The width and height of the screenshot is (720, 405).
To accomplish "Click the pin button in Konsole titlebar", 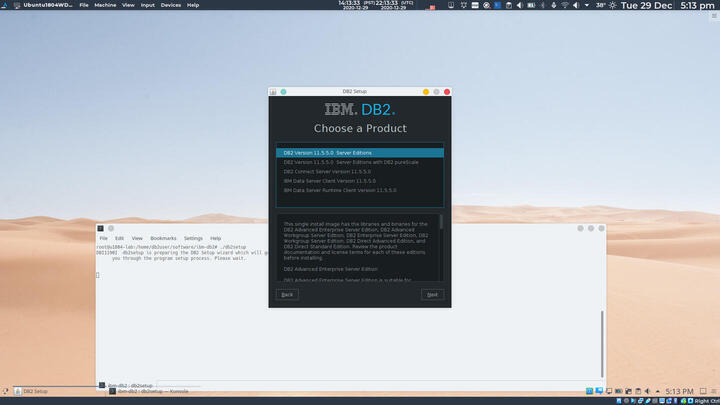I will coord(111,228).
